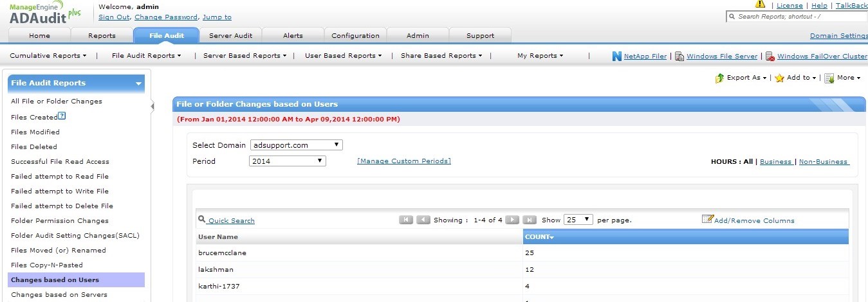Open Files Moved (or) Renamed report

click(x=59, y=250)
